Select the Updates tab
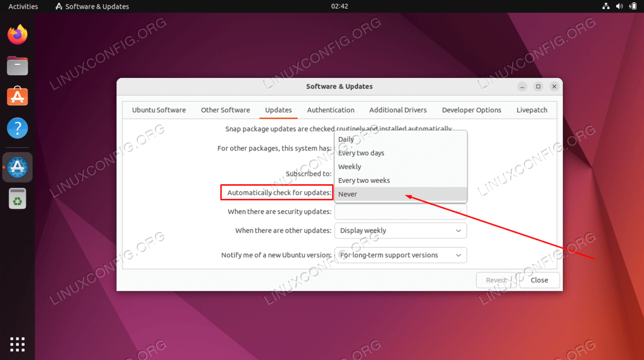The height and width of the screenshot is (360, 644). coord(279,110)
